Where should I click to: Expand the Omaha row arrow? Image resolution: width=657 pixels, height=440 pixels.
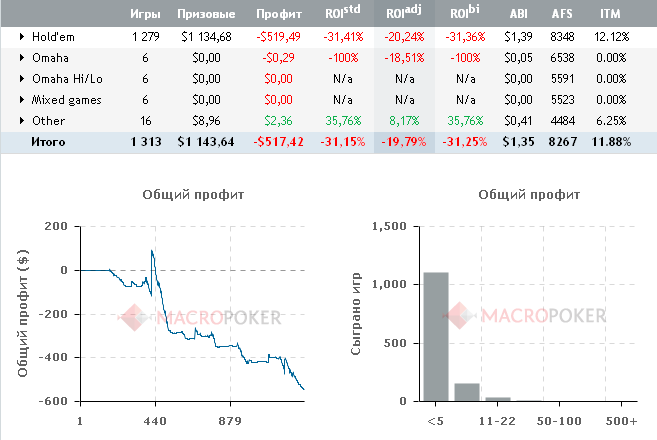tap(22, 58)
